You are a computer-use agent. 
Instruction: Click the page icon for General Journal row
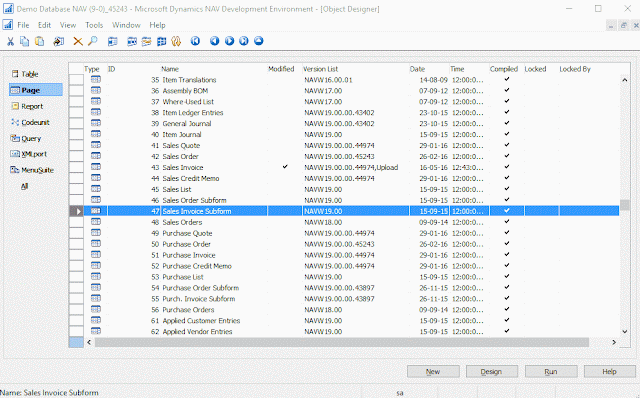[x=96, y=123]
